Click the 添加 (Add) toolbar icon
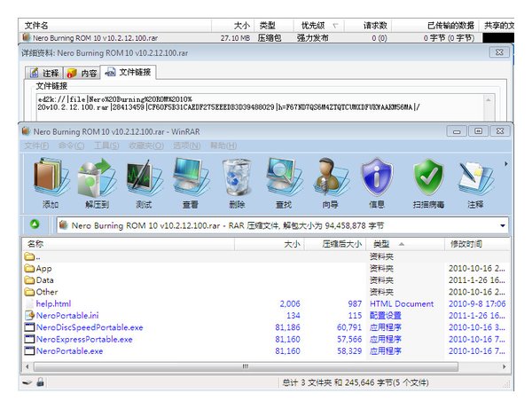 pos(51,177)
